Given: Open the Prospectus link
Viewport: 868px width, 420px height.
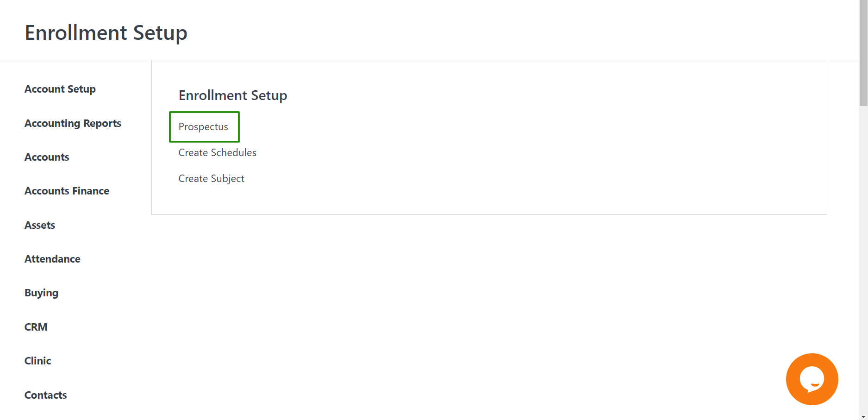Looking at the screenshot, I should click(x=203, y=127).
